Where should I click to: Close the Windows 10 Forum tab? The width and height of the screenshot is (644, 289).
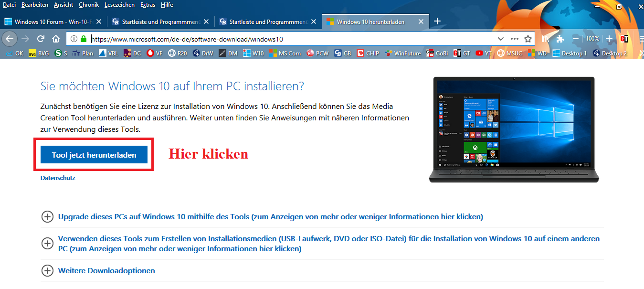(98, 21)
